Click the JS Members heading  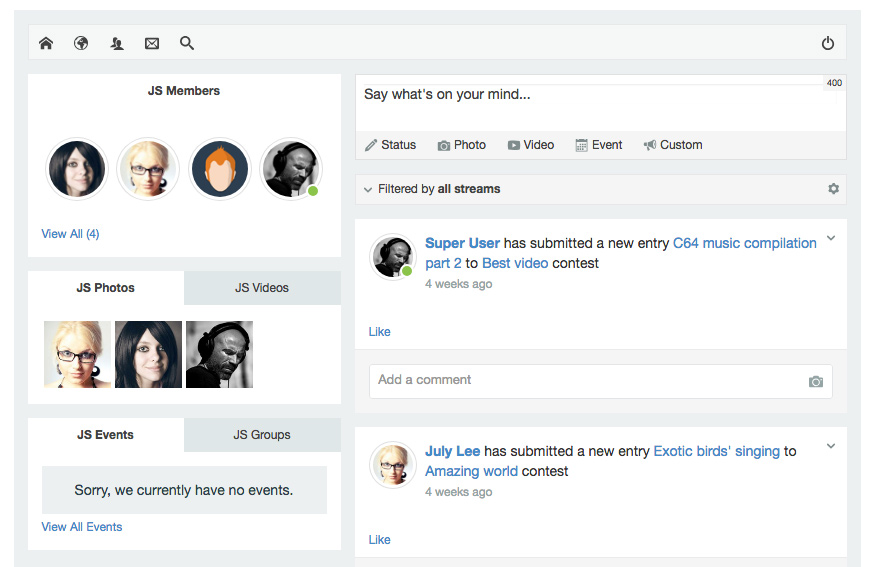pyautogui.click(x=184, y=90)
